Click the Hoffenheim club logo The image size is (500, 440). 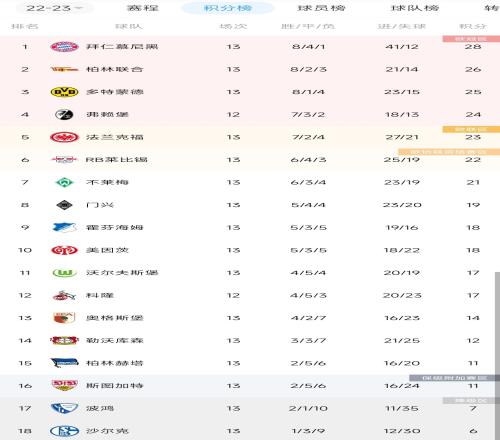(x=64, y=228)
